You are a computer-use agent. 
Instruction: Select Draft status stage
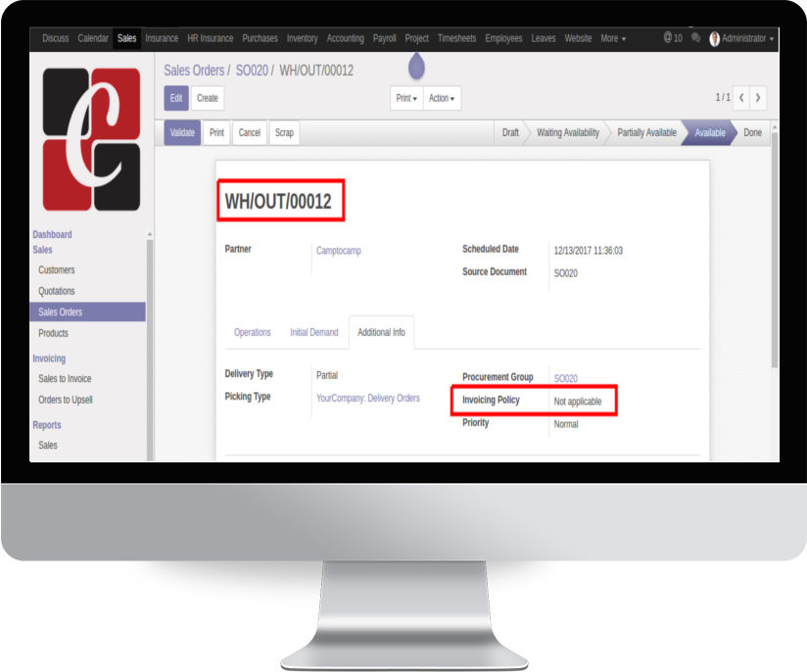(510, 133)
